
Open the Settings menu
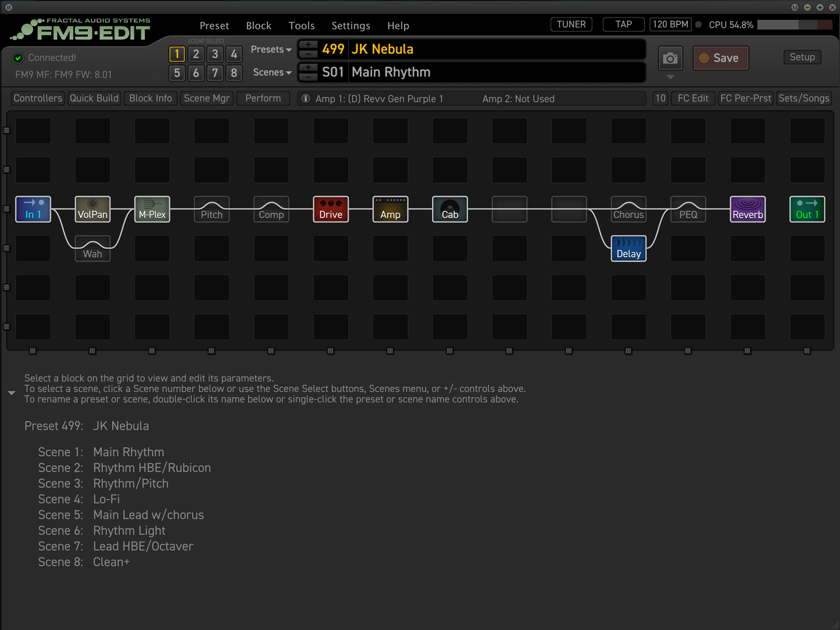[x=351, y=26]
